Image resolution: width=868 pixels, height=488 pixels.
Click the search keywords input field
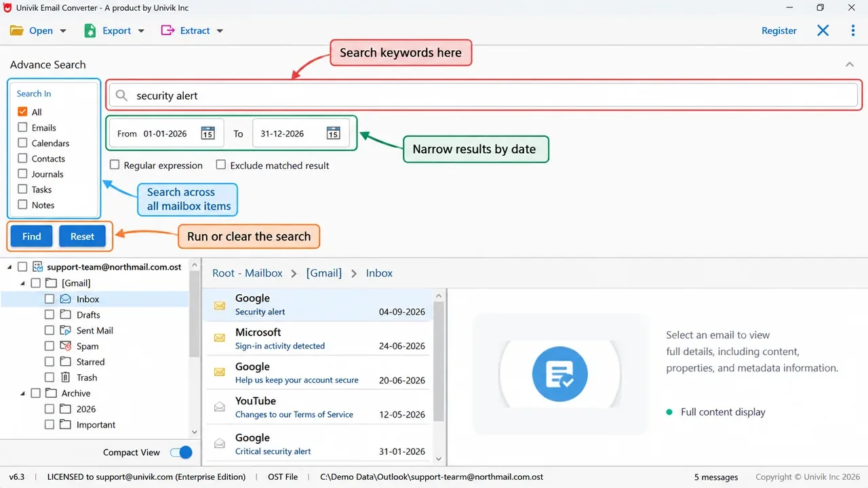[x=484, y=96]
